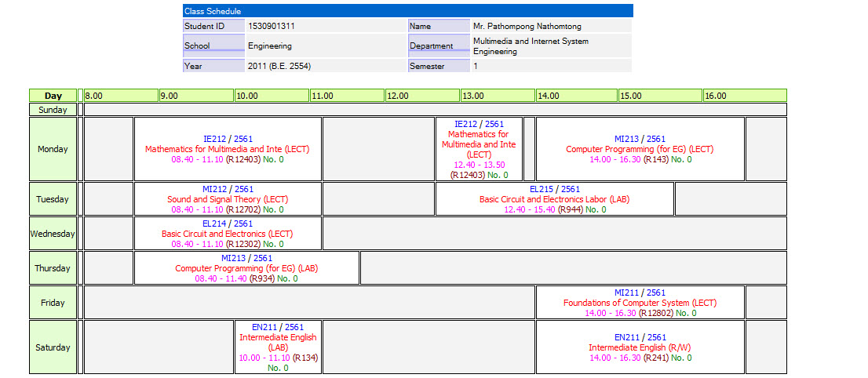Click Intermediate English (R/W) title
Image resolution: width=868 pixels, height=378 pixels.
640,347
